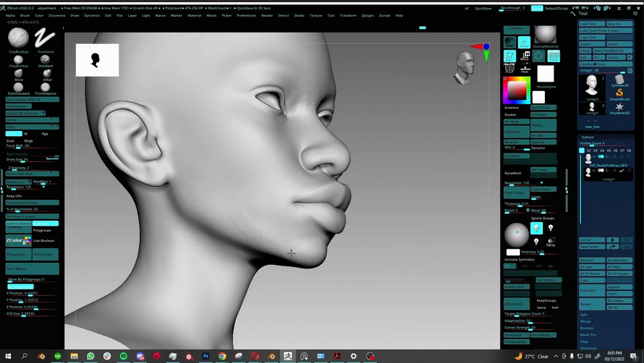Activate the Move transform icon

click(x=524, y=56)
